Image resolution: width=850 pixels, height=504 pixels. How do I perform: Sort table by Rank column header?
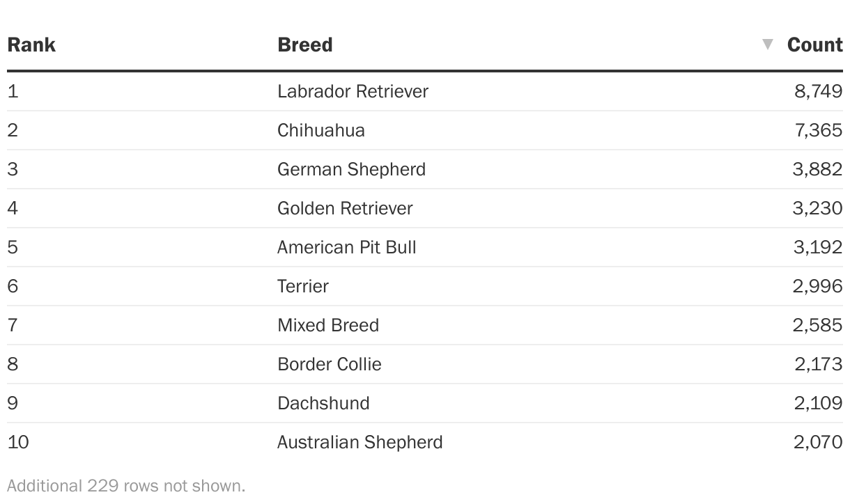(31, 45)
